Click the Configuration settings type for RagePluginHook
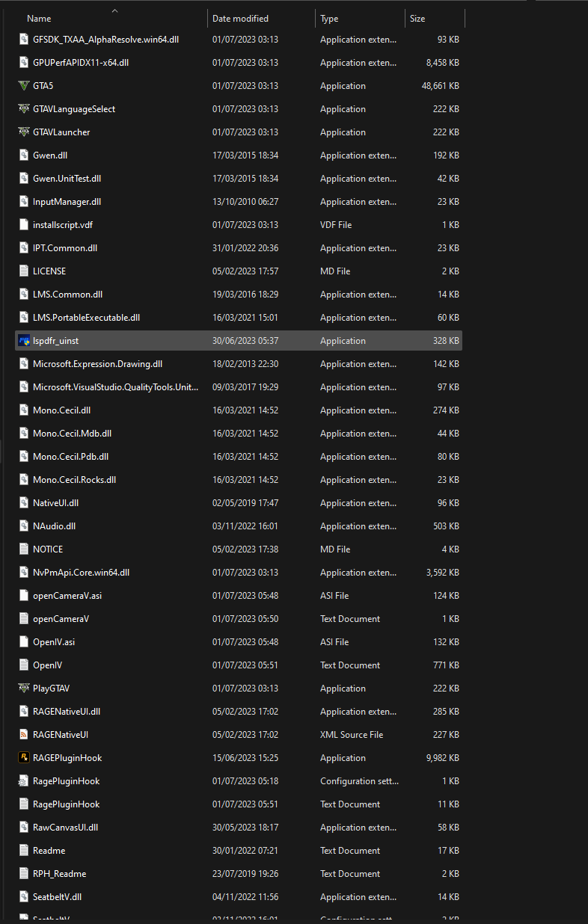 coord(360,781)
